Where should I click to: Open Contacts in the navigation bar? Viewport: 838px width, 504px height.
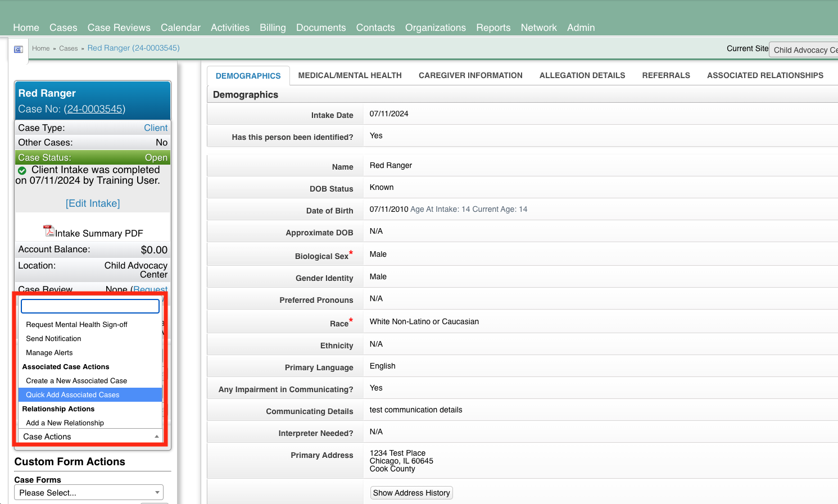375,28
